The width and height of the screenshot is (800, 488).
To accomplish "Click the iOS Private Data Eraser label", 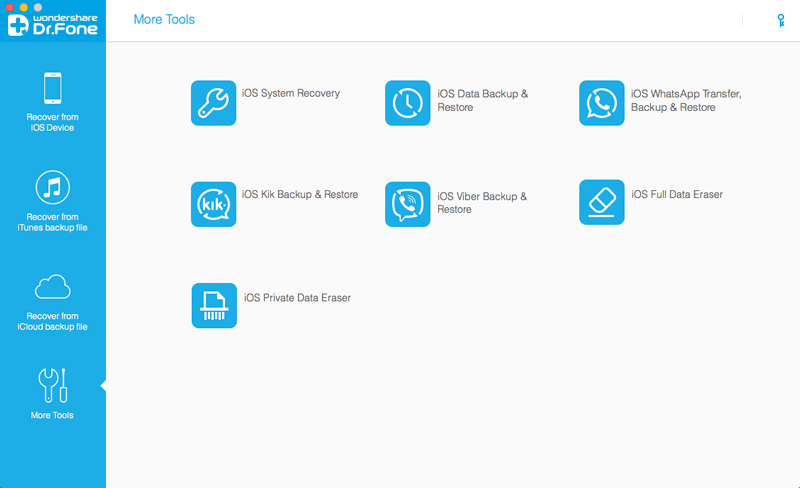I will (297, 298).
